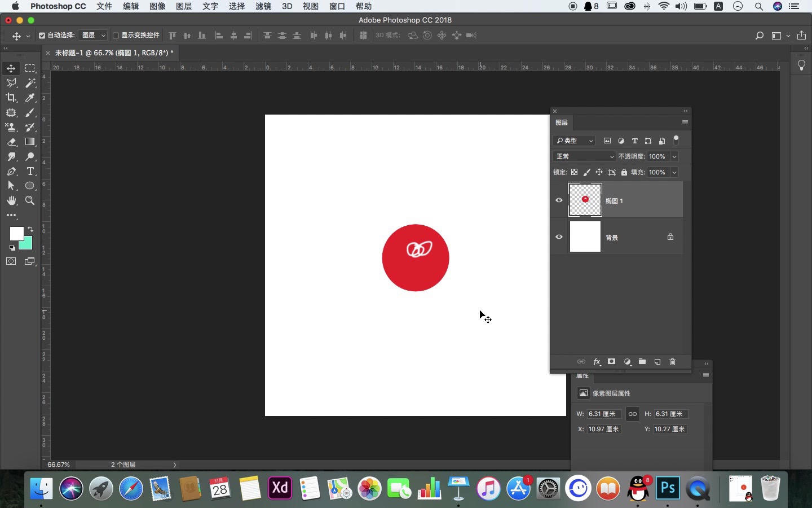Open the Layers panel flyout menu
Image resolution: width=812 pixels, height=508 pixels.
click(685, 122)
